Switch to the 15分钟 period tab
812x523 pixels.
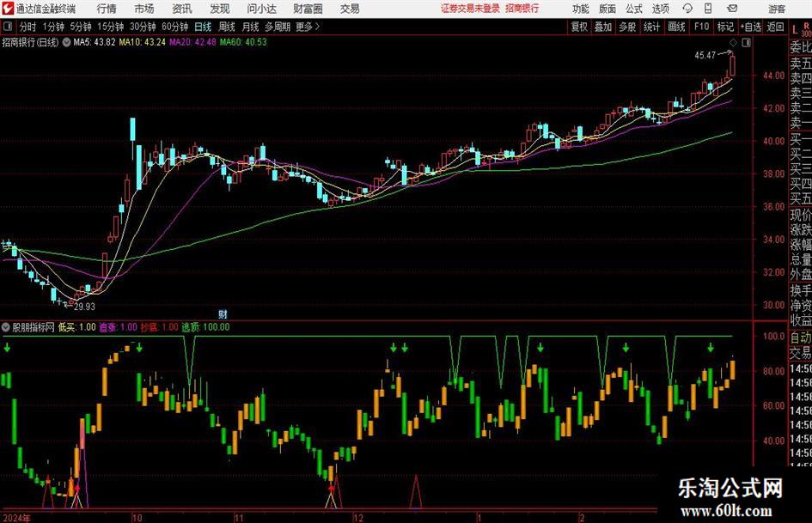(x=111, y=27)
